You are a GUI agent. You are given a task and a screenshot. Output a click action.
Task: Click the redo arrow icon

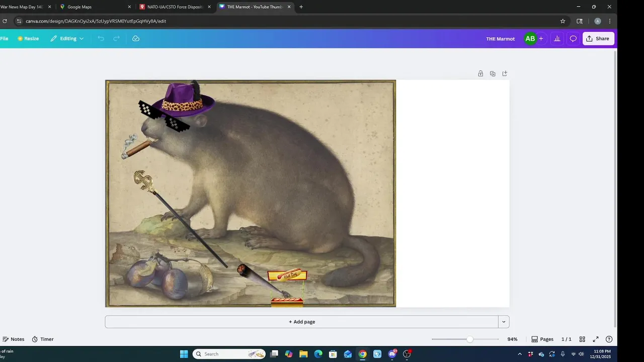pos(116,39)
